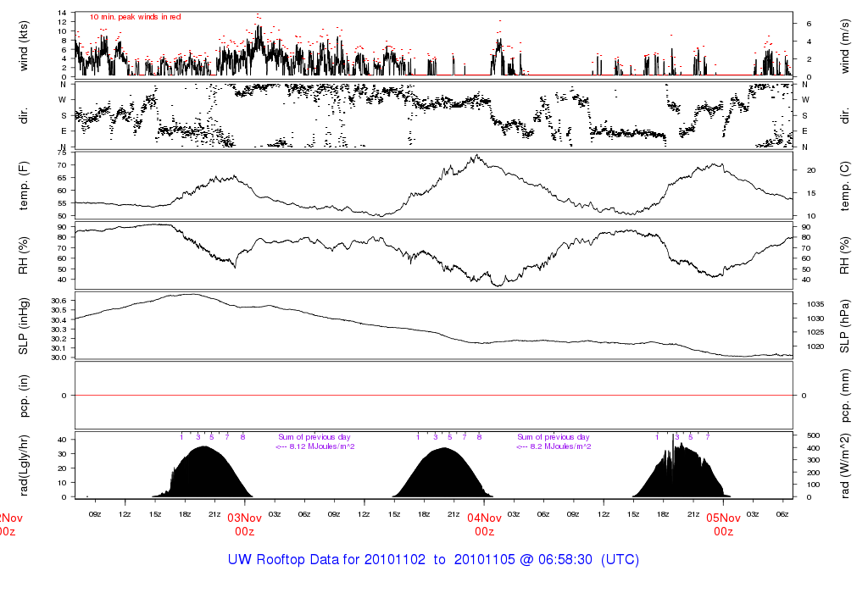Viewport: 868px width, 593px height.
Task: Select the "75" tick on temperature axis
Action: tap(63, 152)
